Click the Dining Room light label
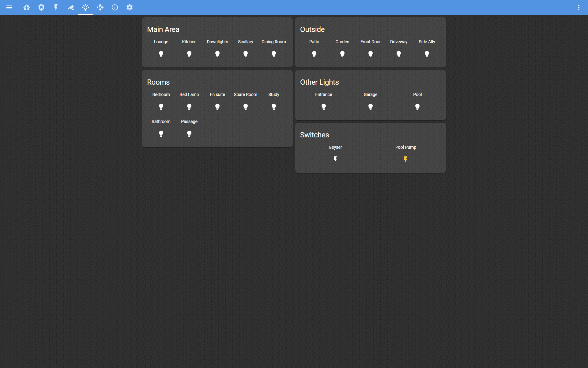The width and height of the screenshot is (588, 368). 273,42
